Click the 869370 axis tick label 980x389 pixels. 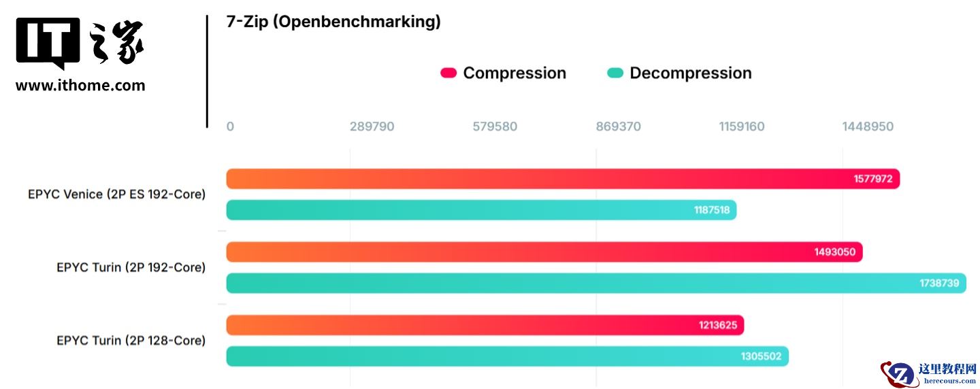618,127
